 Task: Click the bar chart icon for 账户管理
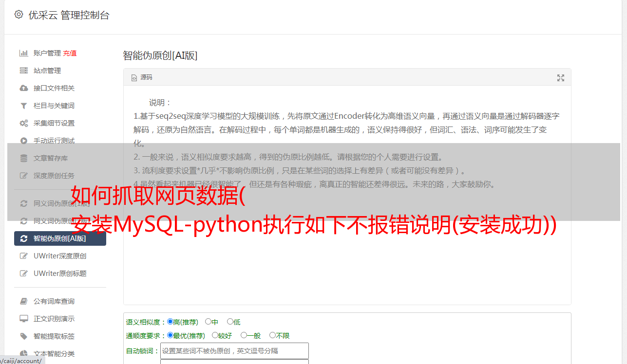(x=23, y=53)
